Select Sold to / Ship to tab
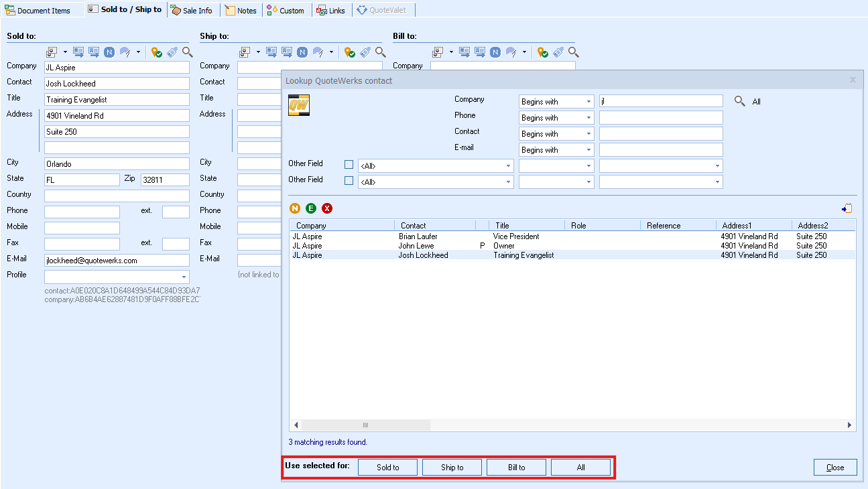The width and height of the screenshot is (868, 489). point(125,9)
